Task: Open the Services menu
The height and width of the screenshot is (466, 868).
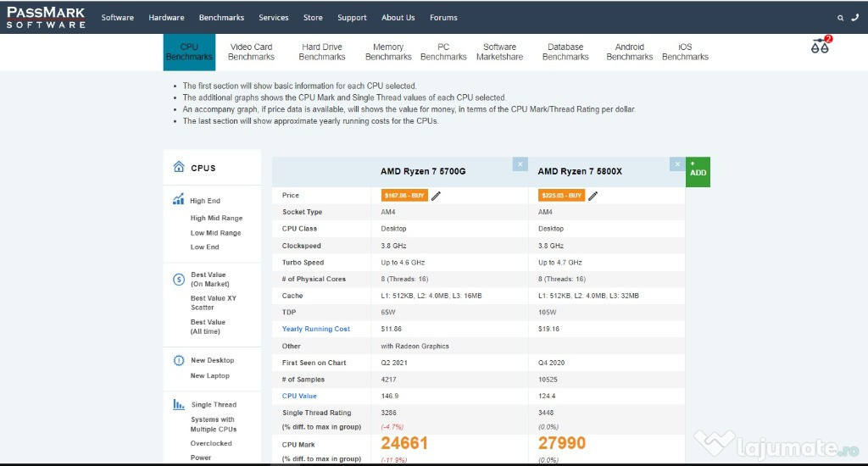Action: [274, 18]
